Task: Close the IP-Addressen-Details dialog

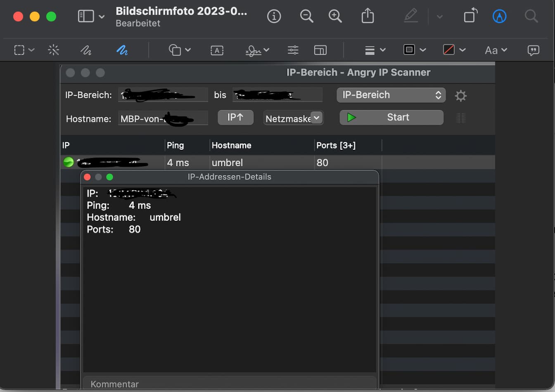Action: click(x=87, y=177)
